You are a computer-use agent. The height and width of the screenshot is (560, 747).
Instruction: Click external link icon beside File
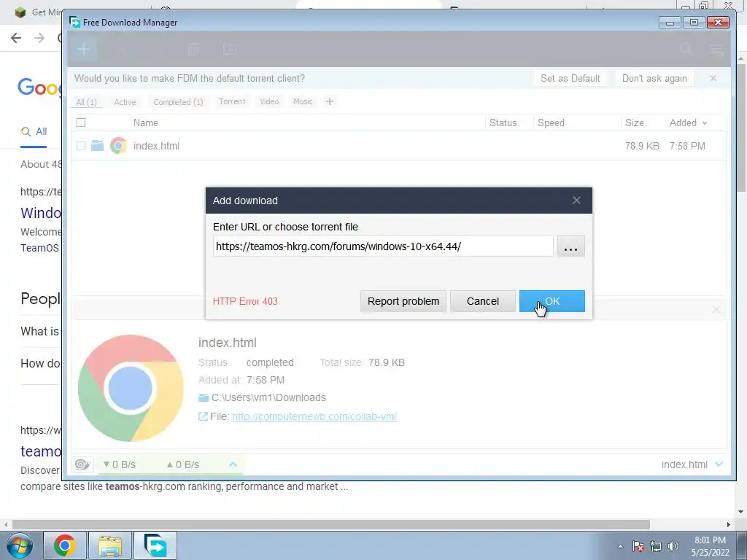point(203,416)
